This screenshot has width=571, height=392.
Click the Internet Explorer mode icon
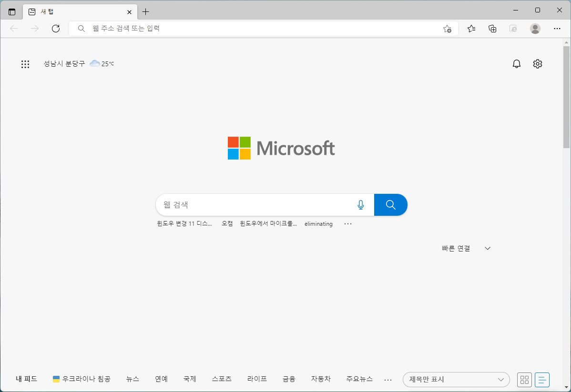(x=513, y=29)
